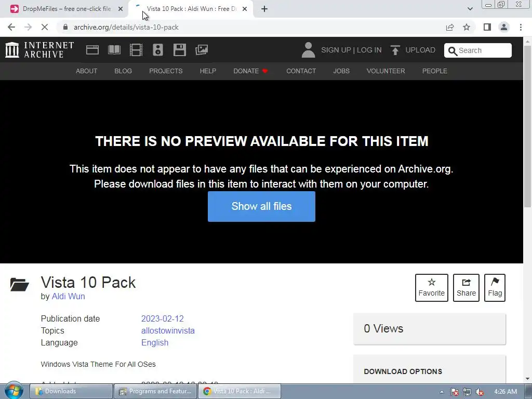Open the DONATE menu item

click(250, 71)
